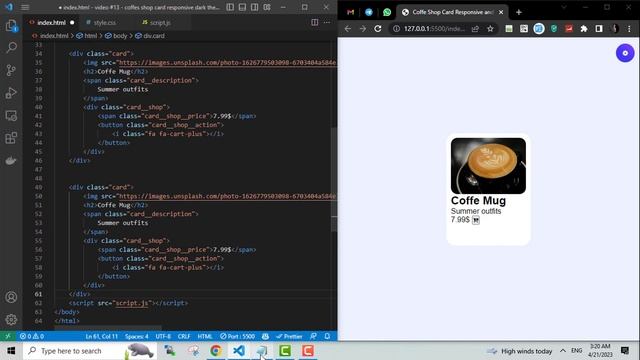
Task: Go forward in the Chrome browser
Action: point(363,29)
